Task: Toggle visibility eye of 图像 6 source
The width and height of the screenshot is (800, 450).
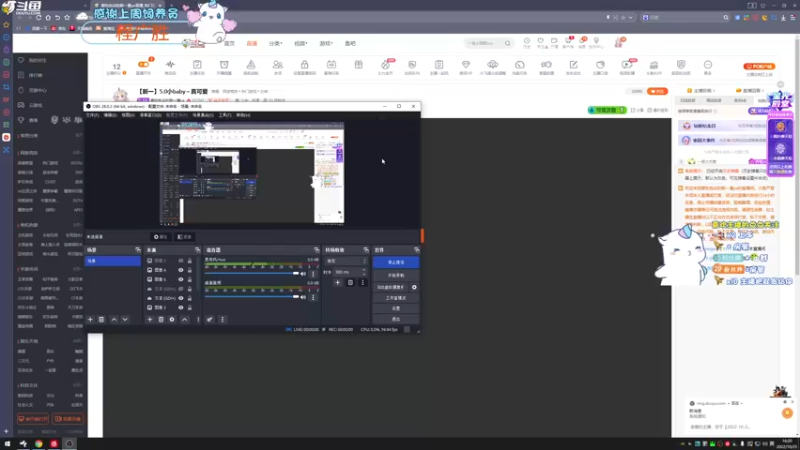Action: coord(181,280)
